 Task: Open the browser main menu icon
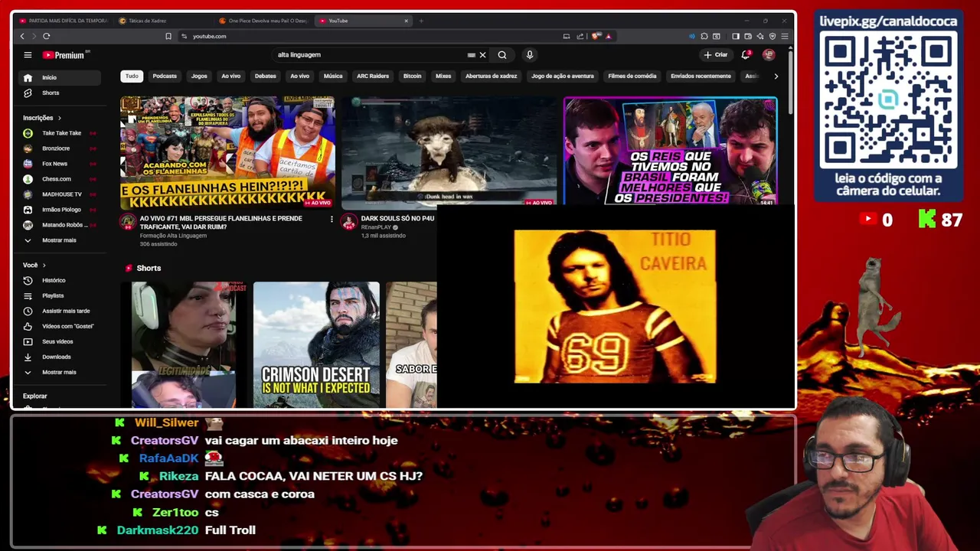[784, 36]
